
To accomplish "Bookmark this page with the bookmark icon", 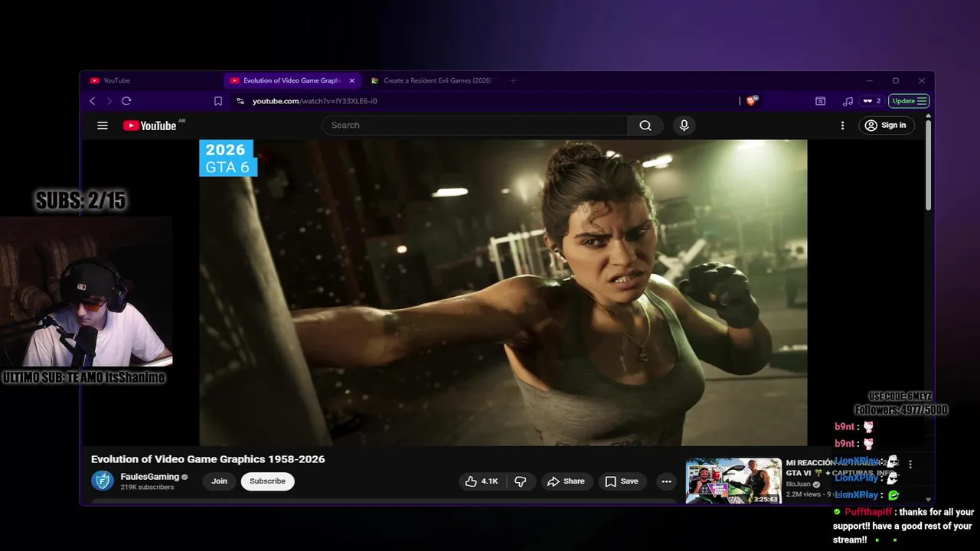I will (x=218, y=101).
